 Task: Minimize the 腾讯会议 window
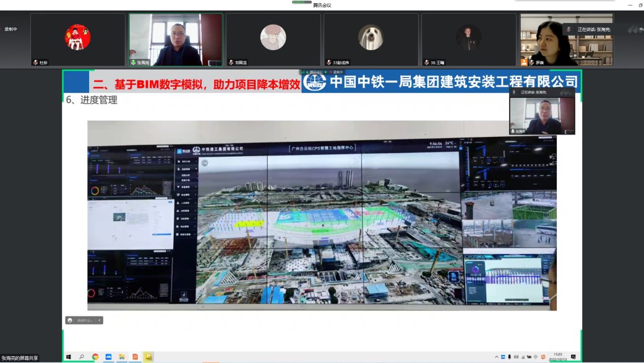tap(630, 5)
